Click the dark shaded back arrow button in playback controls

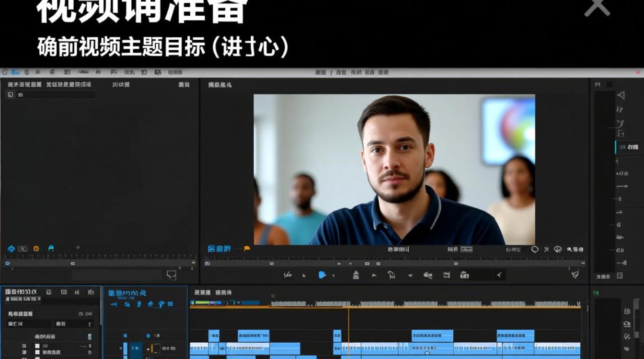(499, 275)
